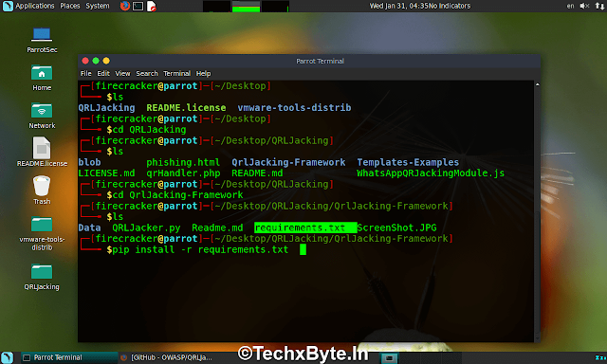Viewport: 607px width, 364px height.
Task: Click ScreenShot.JPG in terminal listing
Action: [x=396, y=227]
